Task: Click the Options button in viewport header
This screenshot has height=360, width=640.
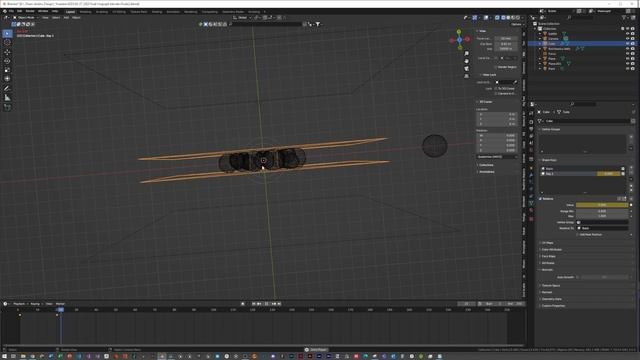Action: (x=517, y=24)
